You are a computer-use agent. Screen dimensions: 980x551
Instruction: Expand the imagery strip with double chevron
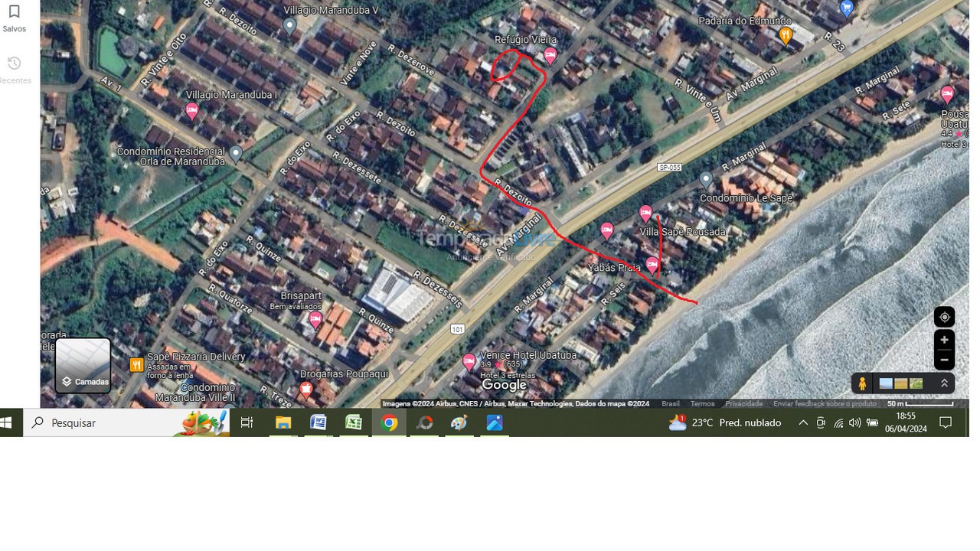click(x=944, y=383)
